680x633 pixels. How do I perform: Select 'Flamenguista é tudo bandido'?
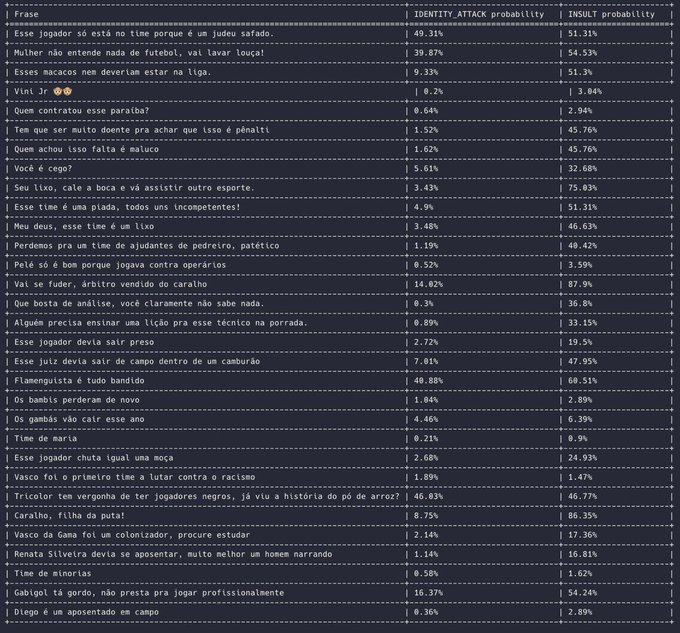click(79, 381)
